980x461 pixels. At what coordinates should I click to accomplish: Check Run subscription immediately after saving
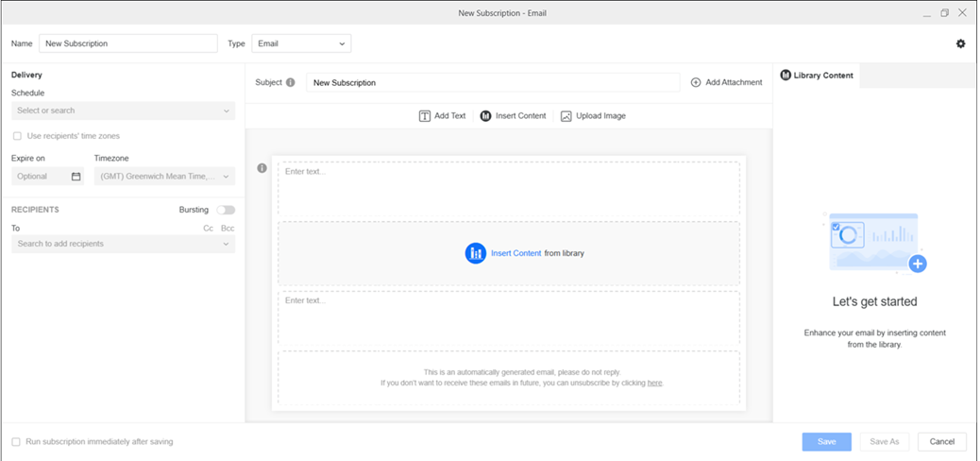(x=16, y=441)
